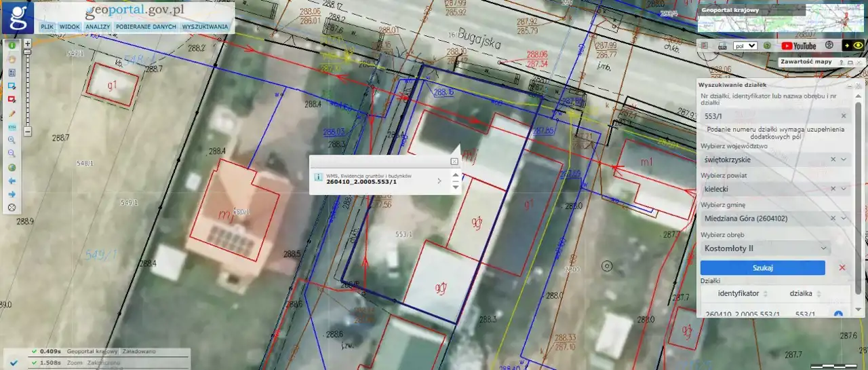The height and width of the screenshot is (370, 868).
Task: Click the green help question icon
Action: pos(766,45)
